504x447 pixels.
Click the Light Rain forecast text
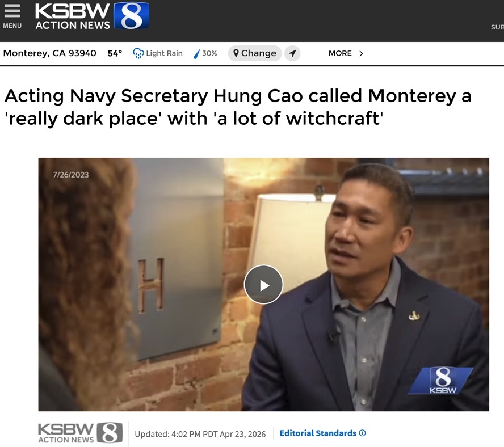164,53
